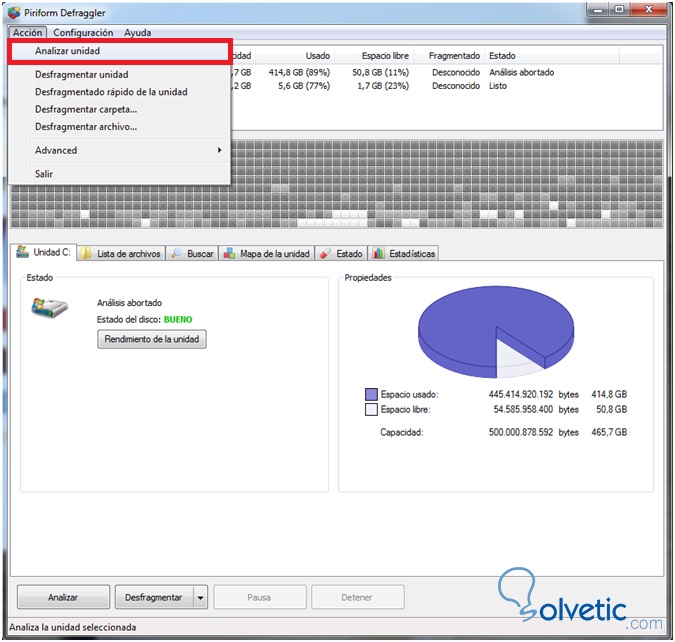This screenshot has height=642, width=675.
Task: Open the Acción menu
Action: pos(27,32)
